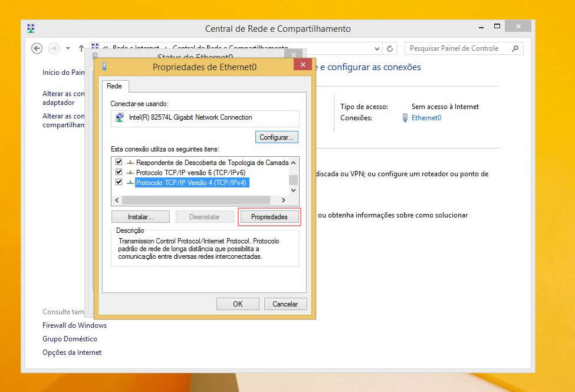Refresh the Control Panel address bar
This screenshot has height=392, width=575.
[x=390, y=48]
